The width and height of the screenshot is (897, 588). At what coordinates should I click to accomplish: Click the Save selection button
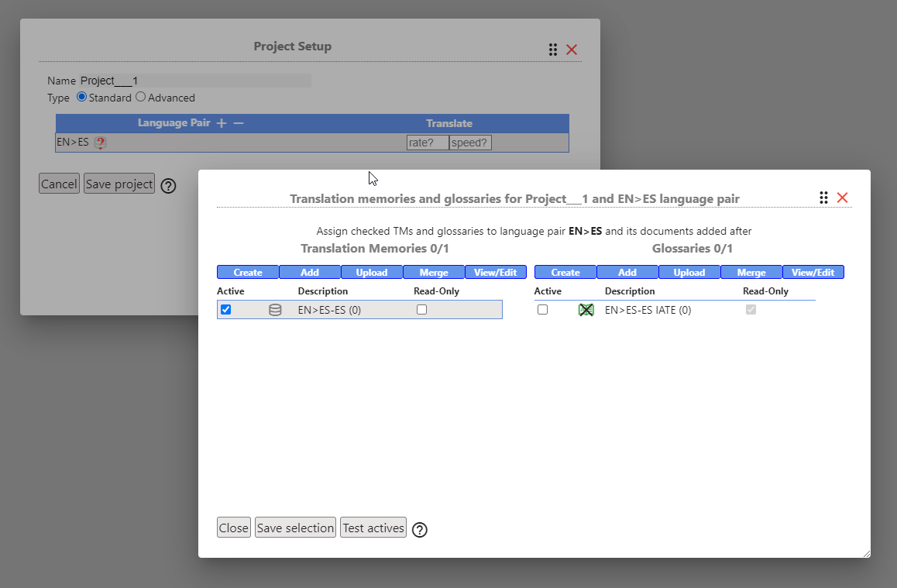tap(295, 528)
